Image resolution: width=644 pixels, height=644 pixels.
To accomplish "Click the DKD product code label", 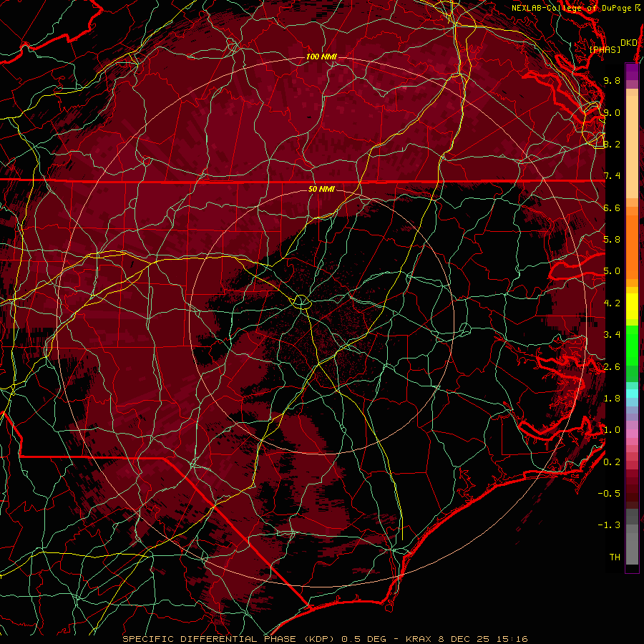I will click(x=629, y=43).
